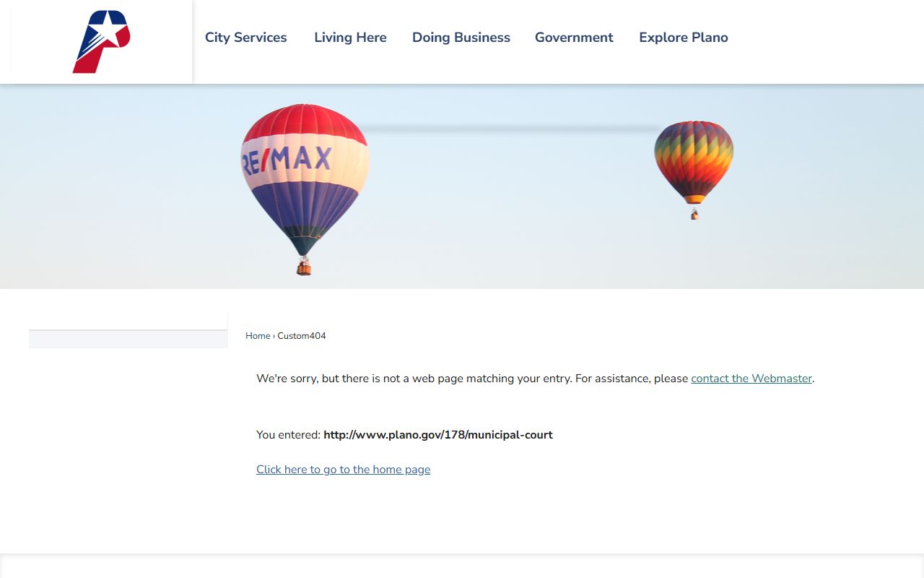
Task: Open the City Services menu
Action: (x=245, y=38)
